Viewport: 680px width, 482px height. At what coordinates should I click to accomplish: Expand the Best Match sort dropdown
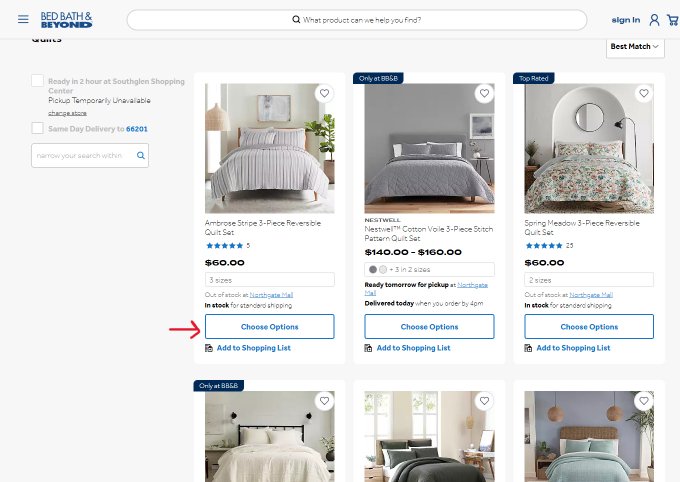pyautogui.click(x=635, y=46)
